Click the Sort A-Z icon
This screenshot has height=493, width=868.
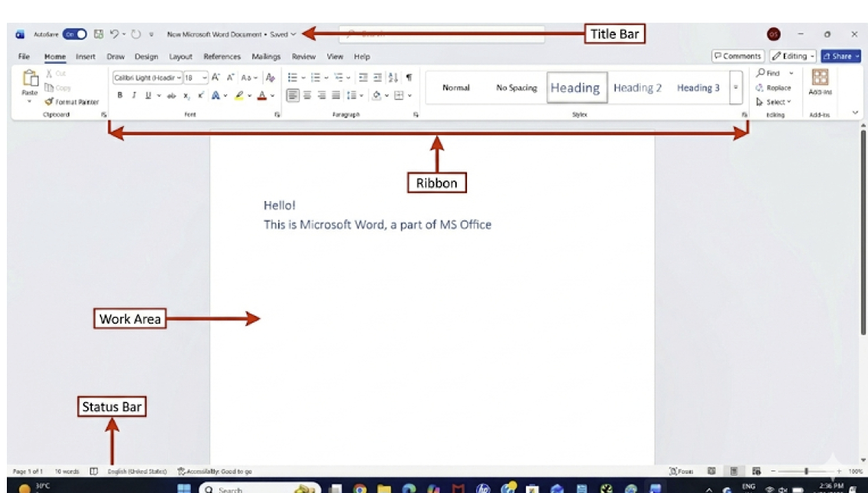pos(393,78)
